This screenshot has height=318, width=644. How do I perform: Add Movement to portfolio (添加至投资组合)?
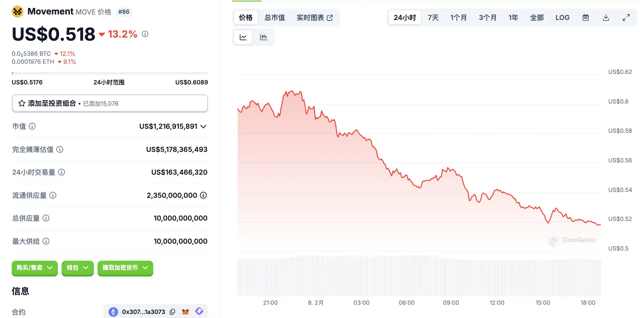coord(110,104)
